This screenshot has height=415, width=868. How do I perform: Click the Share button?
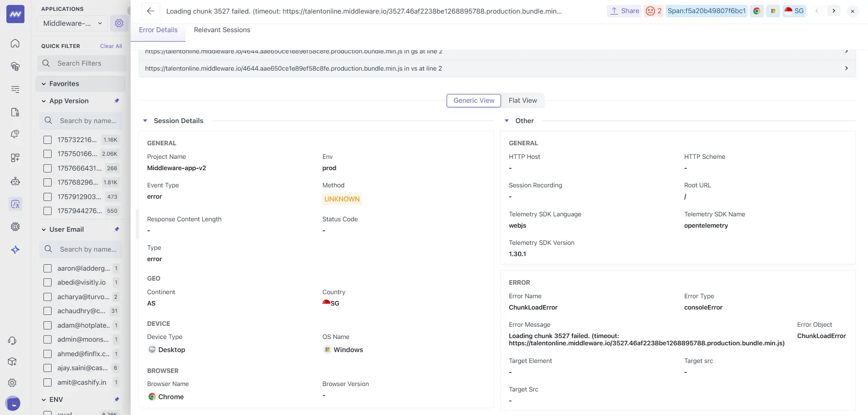[x=624, y=11]
